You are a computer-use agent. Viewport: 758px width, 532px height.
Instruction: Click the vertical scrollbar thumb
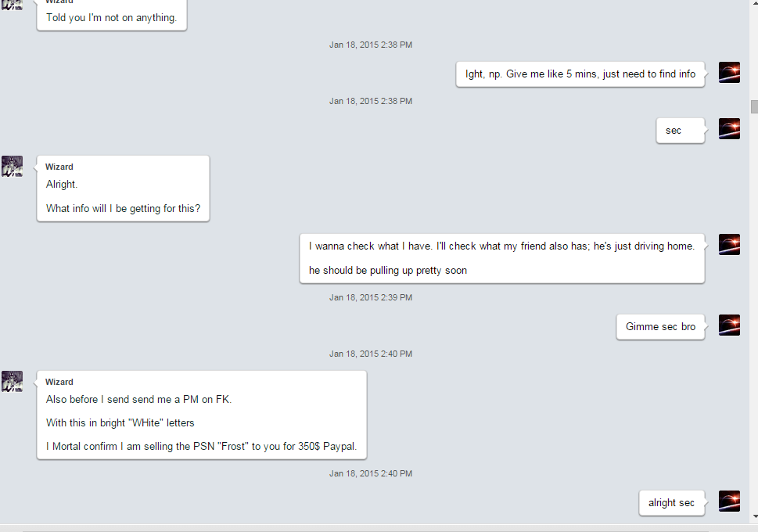753,107
